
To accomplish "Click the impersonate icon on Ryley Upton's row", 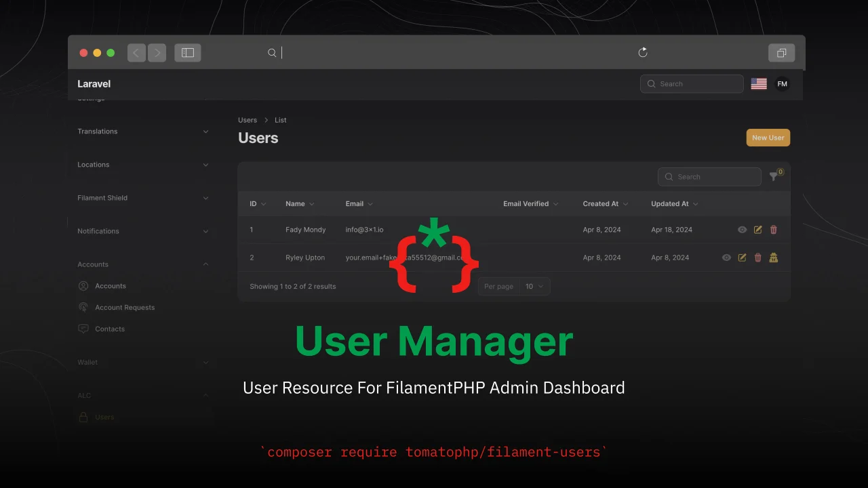I will coord(773,258).
